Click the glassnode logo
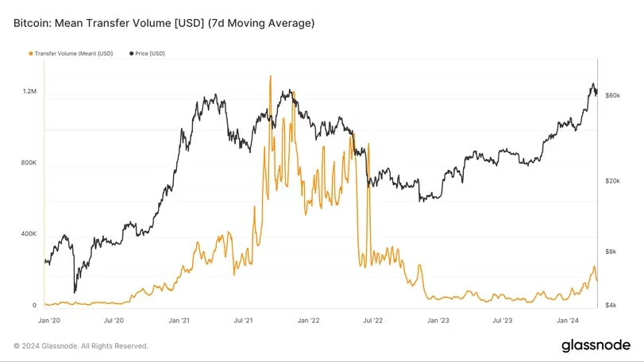This screenshot has width=644, height=362. [596, 345]
